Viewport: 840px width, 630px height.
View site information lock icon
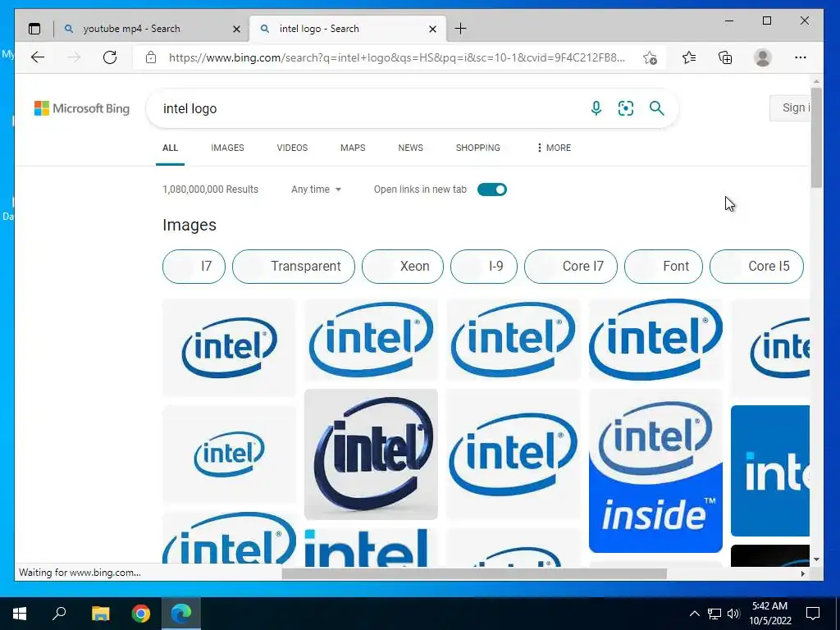coord(151,57)
